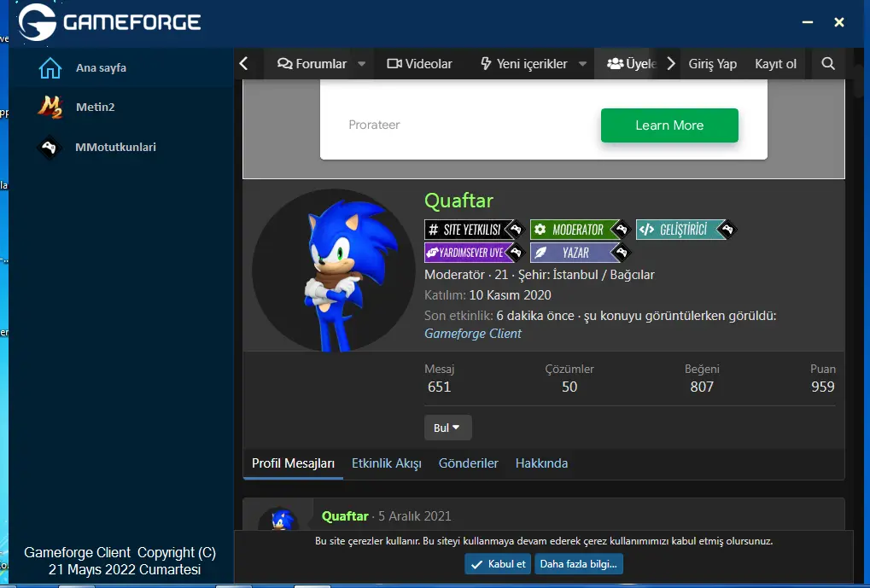Click the YARDIMSEVER UYE badge

coord(475,253)
